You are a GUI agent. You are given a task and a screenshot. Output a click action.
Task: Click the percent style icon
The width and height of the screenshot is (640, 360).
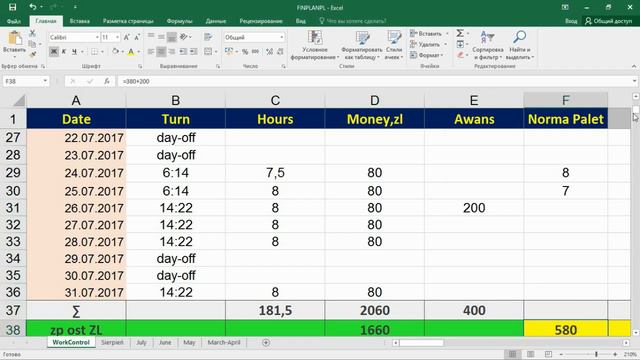245,52
